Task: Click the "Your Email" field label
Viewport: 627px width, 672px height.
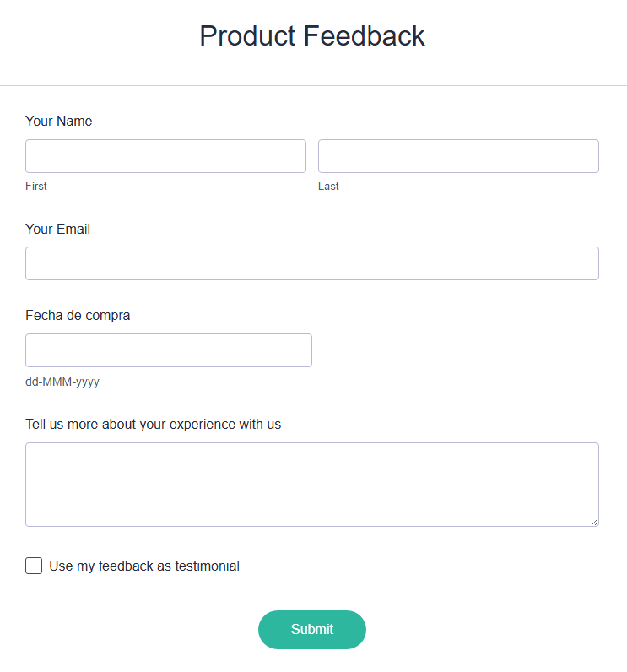Action: pos(57,230)
